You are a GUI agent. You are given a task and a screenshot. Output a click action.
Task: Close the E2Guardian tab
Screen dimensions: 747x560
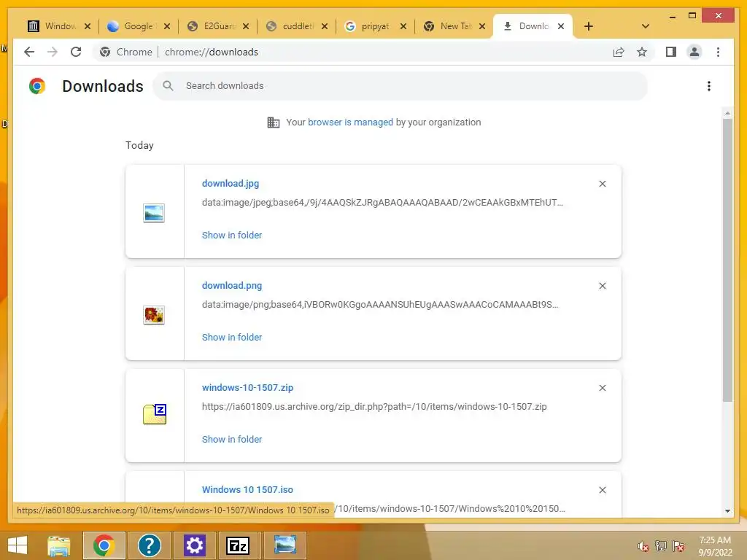(x=246, y=26)
